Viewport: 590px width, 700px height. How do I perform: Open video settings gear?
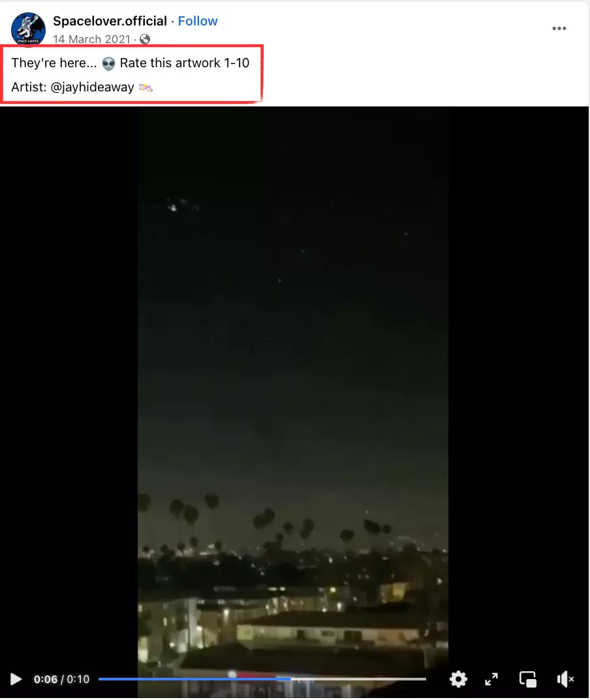pyautogui.click(x=458, y=679)
